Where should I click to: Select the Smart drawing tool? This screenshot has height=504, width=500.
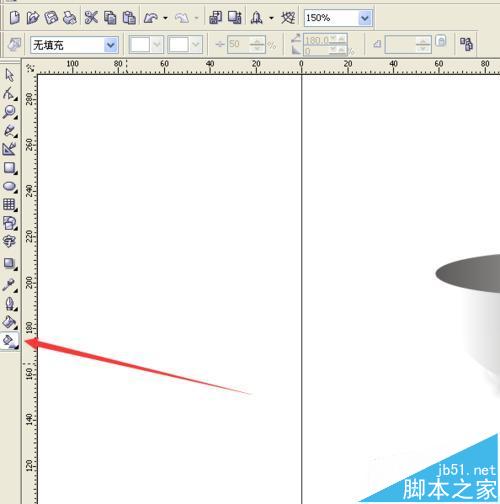point(10,149)
